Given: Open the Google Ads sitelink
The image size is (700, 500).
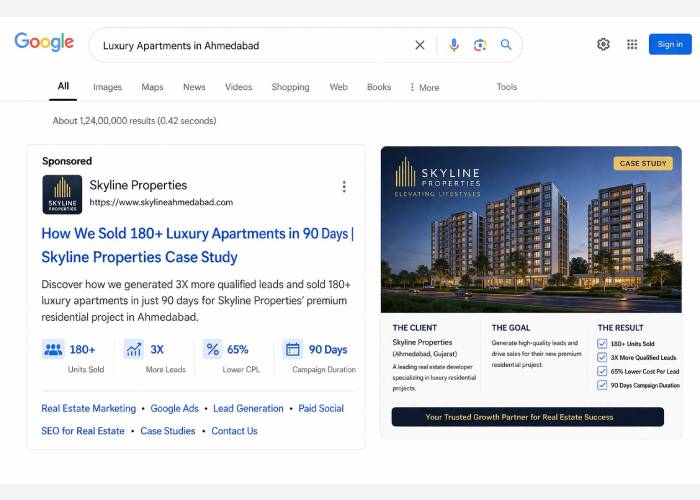Looking at the screenshot, I should [x=175, y=408].
